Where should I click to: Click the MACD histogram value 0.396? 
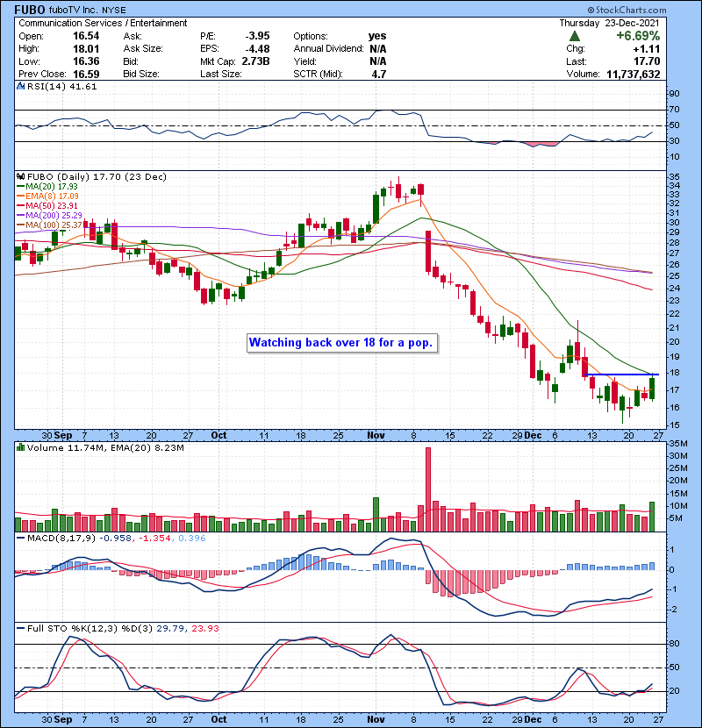[x=192, y=539]
